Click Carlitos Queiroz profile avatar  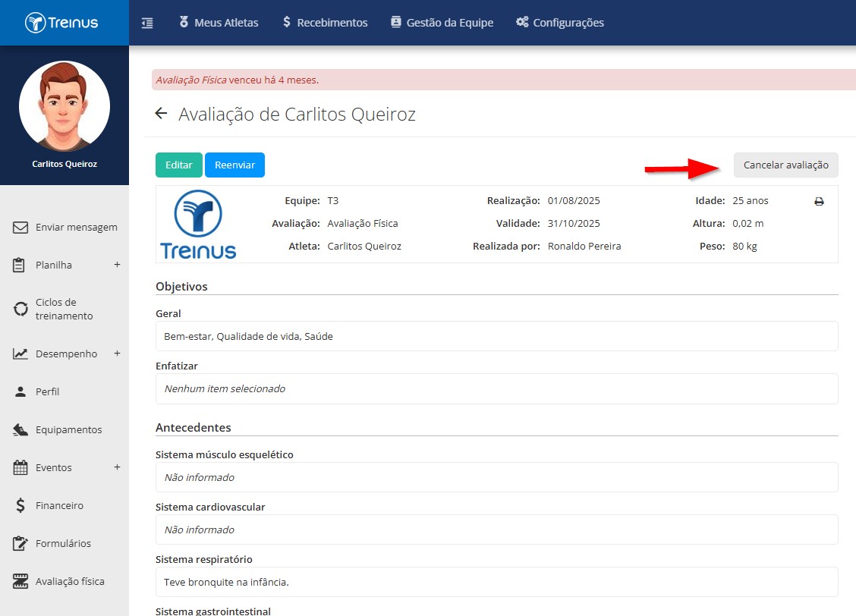tap(65, 106)
